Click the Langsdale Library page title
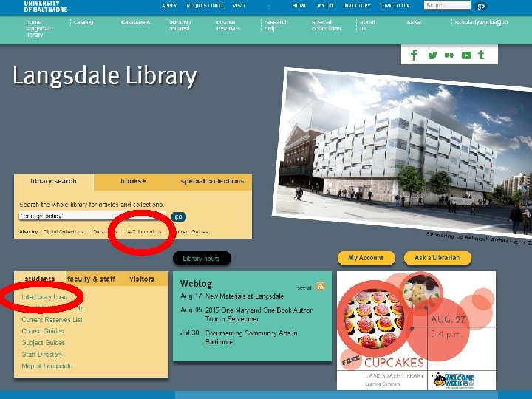 click(x=105, y=76)
